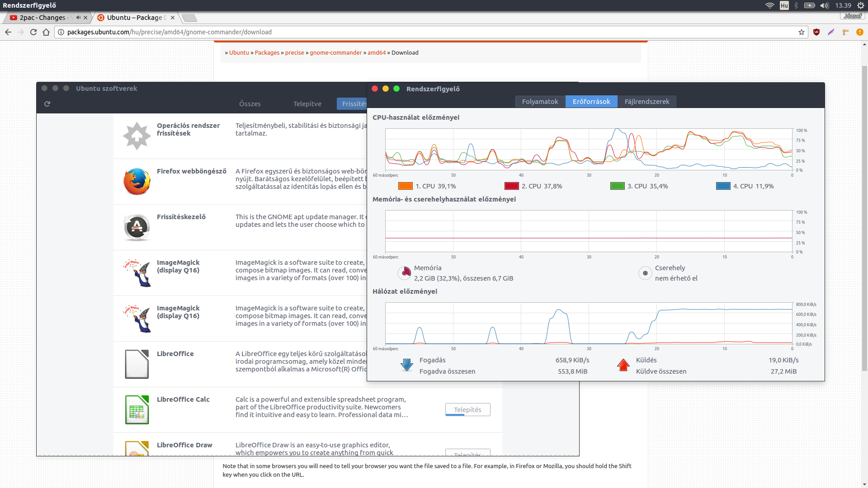Select Összes tab in Ubuntu szoftverek
868x488 pixels.
tap(250, 104)
